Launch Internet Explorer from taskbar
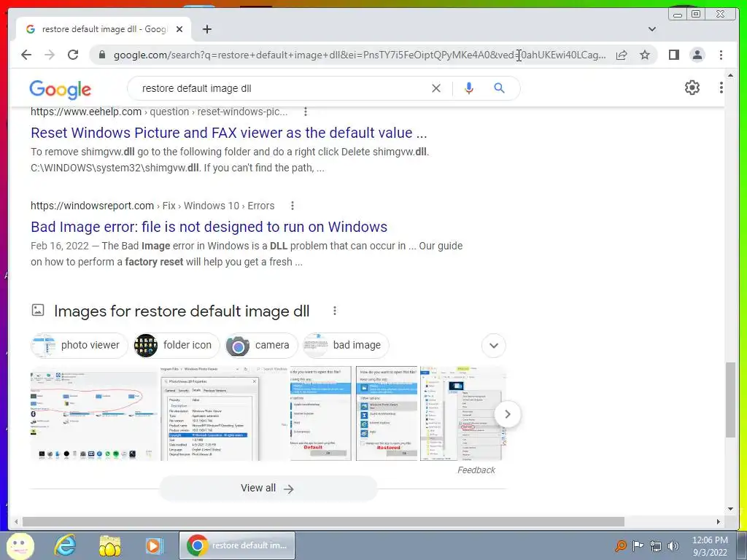 point(65,545)
